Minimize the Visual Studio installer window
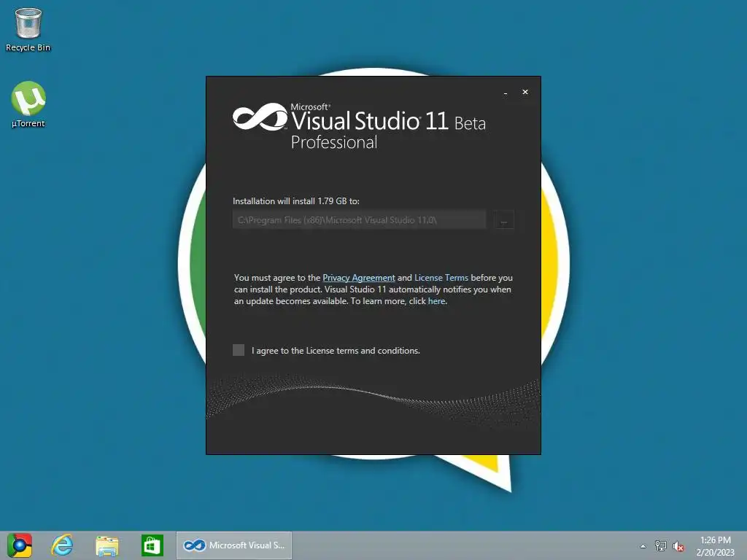747x560 pixels. pyautogui.click(x=506, y=93)
